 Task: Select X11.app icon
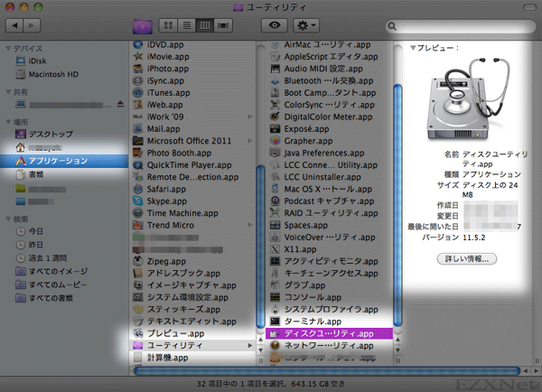coord(275,249)
